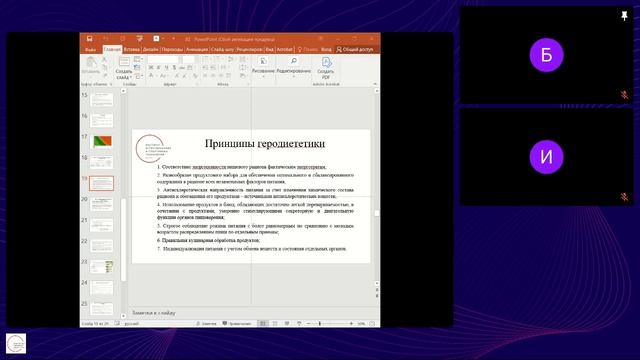Toggle Заметки notes pane in status bar
640x360 pixels.
(206, 323)
